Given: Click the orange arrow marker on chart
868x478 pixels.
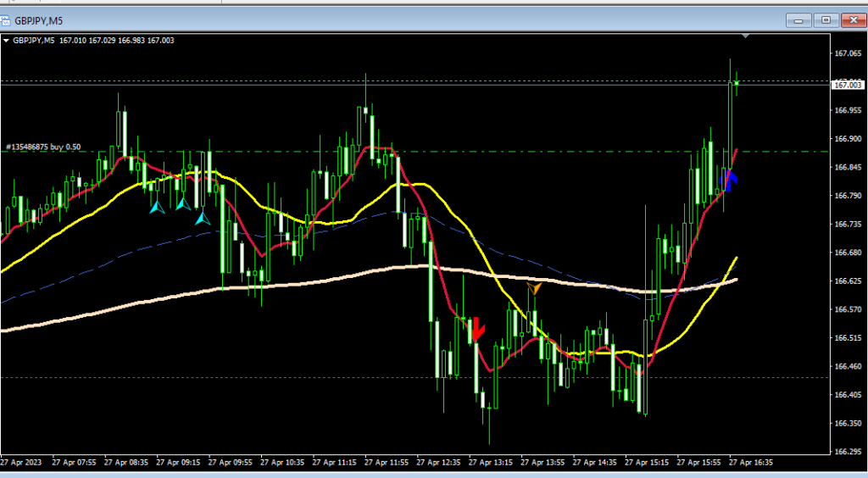Looking at the screenshot, I should (533, 289).
